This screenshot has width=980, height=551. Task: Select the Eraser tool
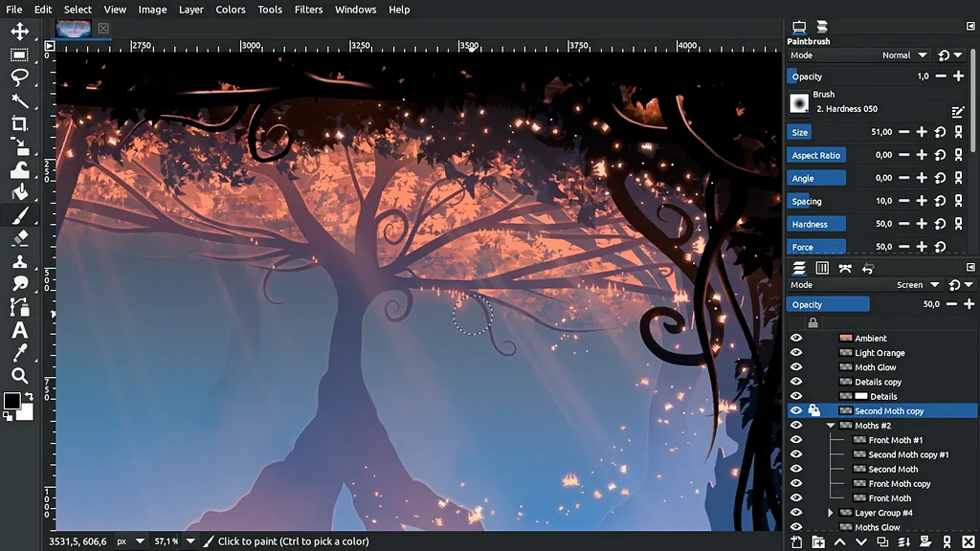tap(19, 238)
